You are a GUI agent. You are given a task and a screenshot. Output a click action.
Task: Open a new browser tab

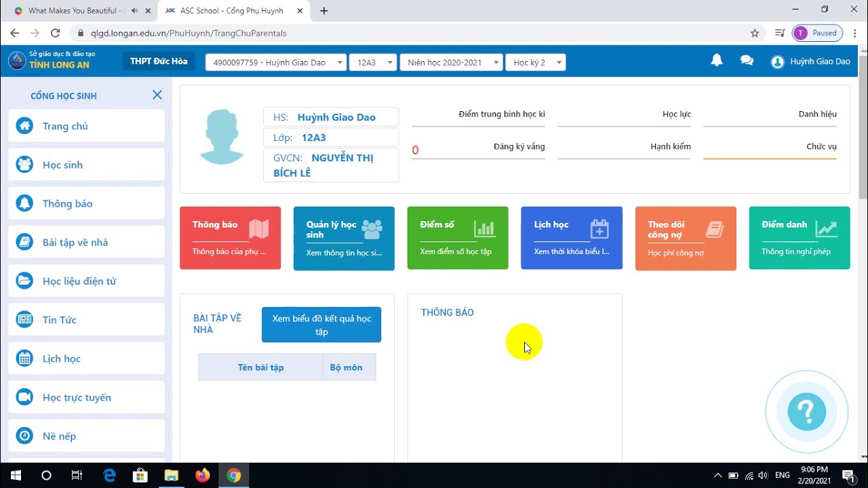324,11
